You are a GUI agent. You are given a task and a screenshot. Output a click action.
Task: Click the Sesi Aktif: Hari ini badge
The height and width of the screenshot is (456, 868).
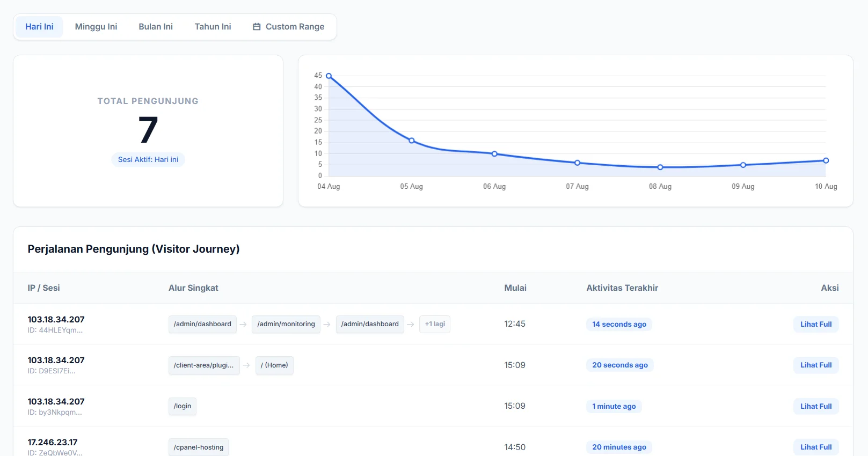click(x=148, y=159)
